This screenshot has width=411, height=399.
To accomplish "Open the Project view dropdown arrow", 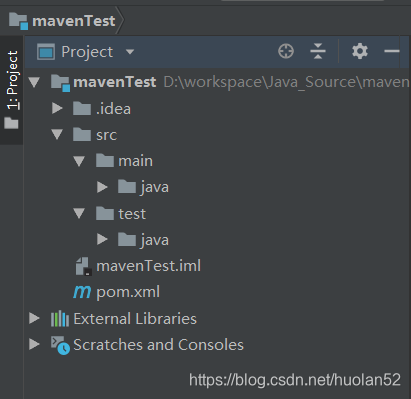I will tap(130, 52).
